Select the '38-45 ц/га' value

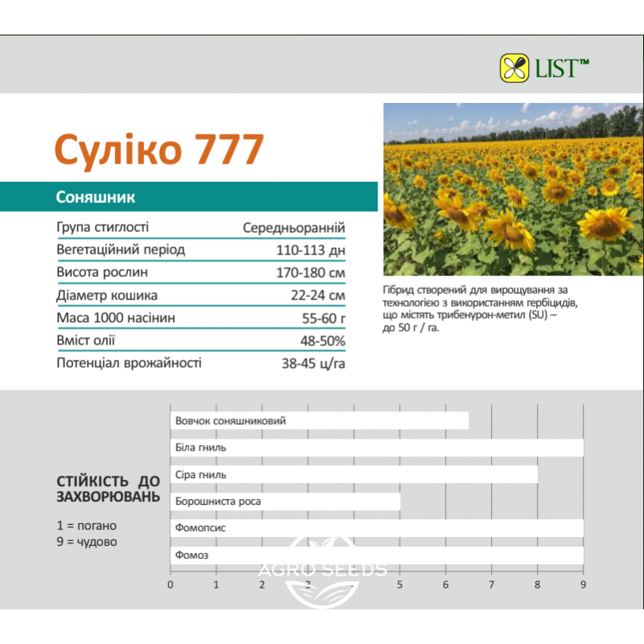313,364
